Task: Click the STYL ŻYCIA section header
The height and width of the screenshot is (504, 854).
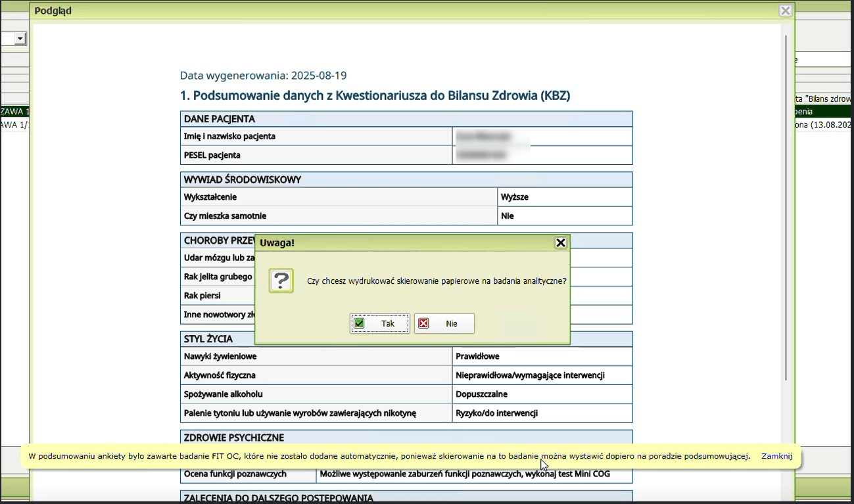Action: (406, 339)
